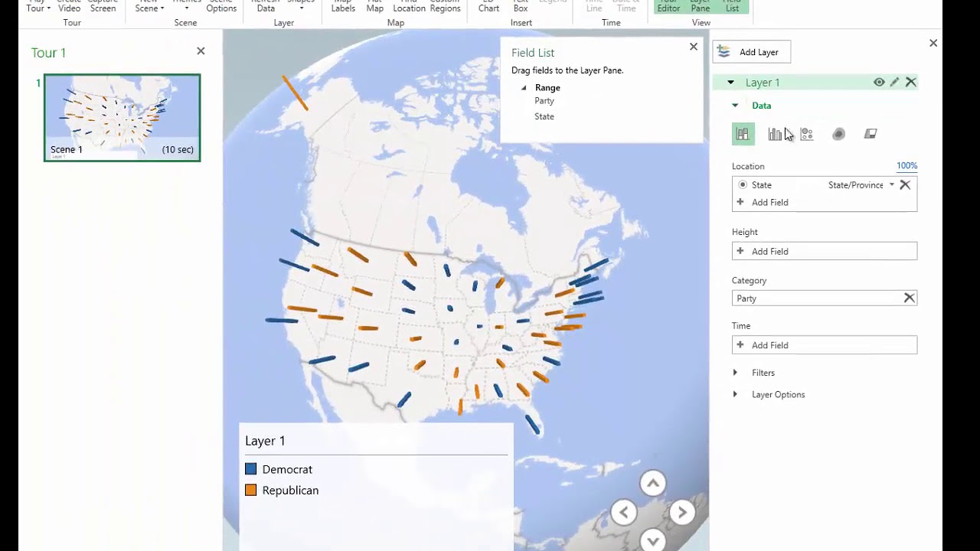
Task: Rename Layer 1 with pencil icon
Action: 894,82
